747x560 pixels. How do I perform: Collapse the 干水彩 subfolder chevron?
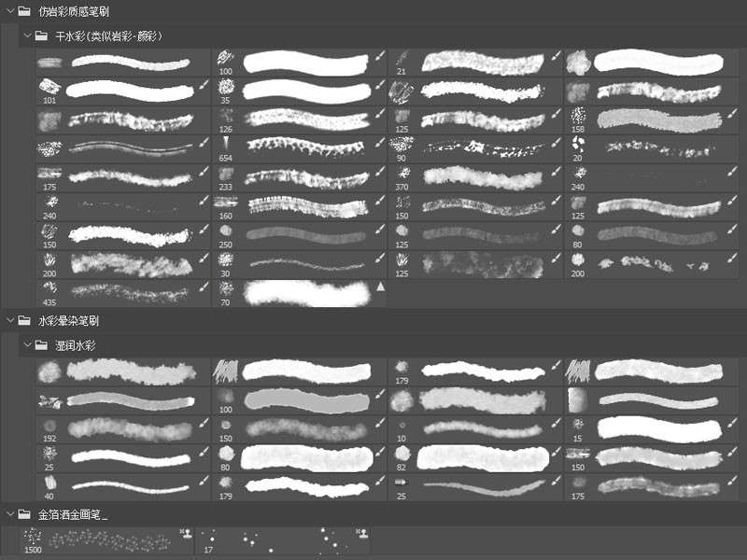[x=27, y=36]
